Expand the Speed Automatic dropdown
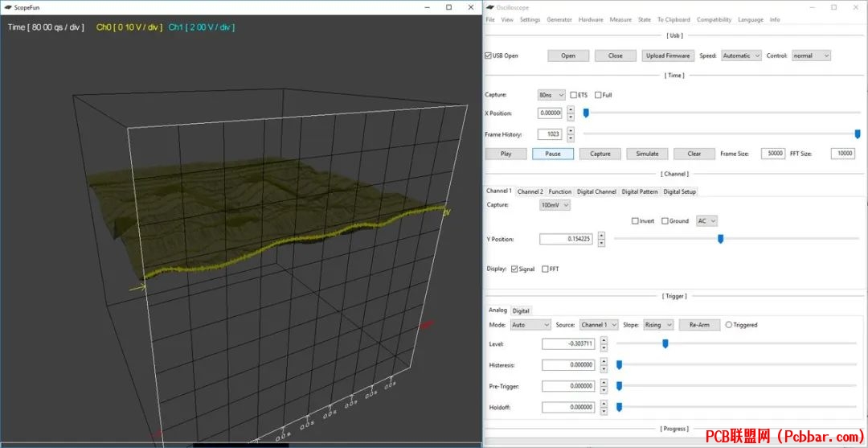The height and width of the screenshot is (448, 868). tap(742, 56)
